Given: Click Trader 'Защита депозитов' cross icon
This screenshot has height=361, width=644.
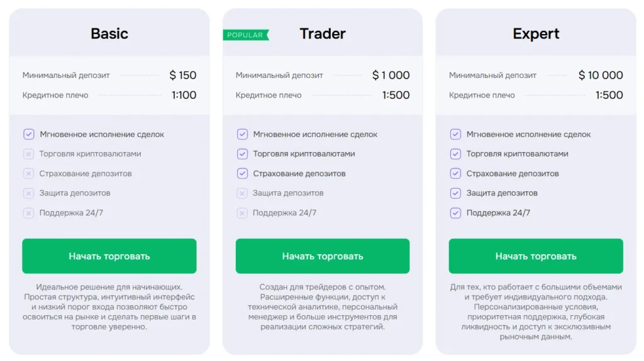Looking at the screenshot, I should 242,193.
